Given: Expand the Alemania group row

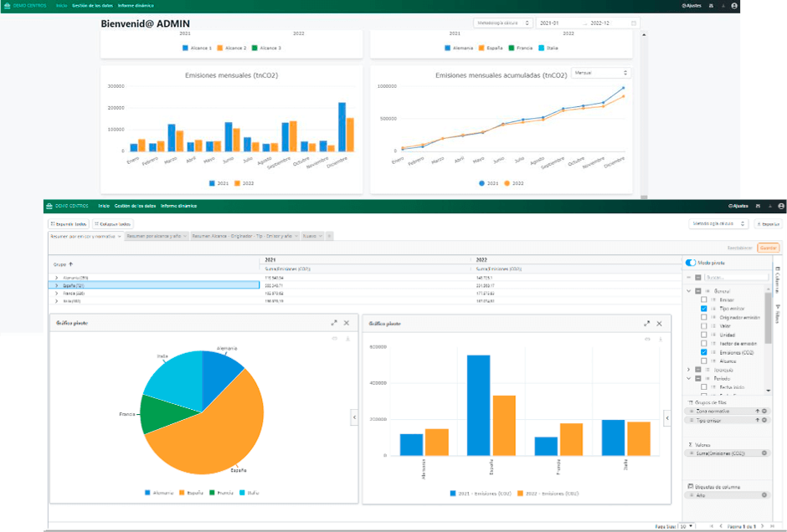Looking at the screenshot, I should (x=56, y=277).
